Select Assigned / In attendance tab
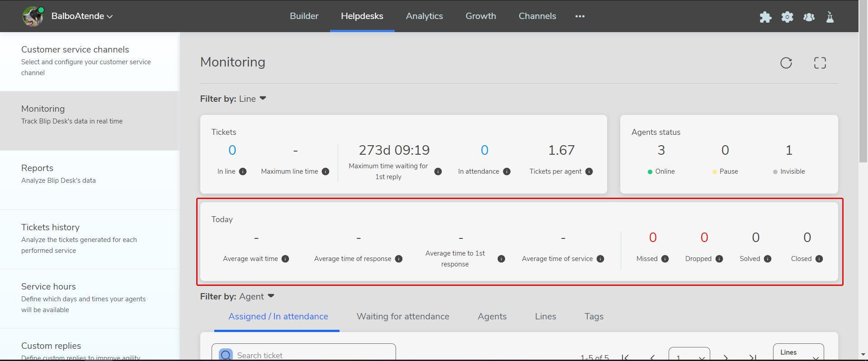The width and height of the screenshot is (868, 361). 278,317
